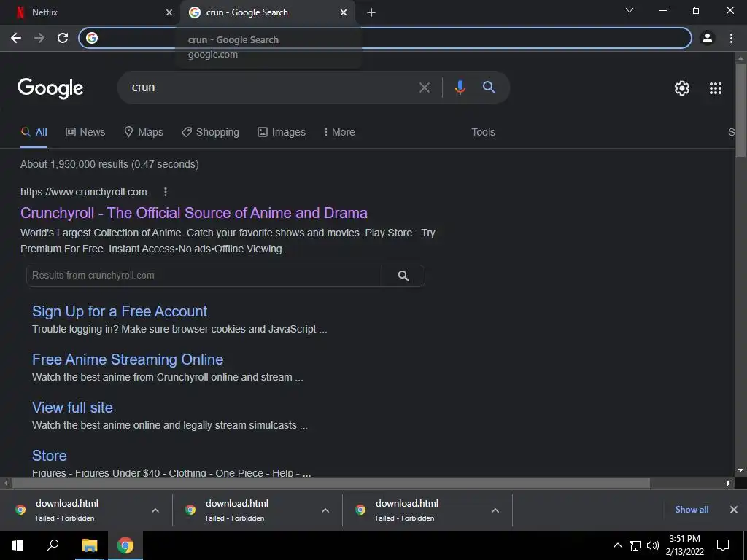Viewport: 747px width, 560px height.
Task: Open the volume tray icon
Action: pyautogui.click(x=653, y=545)
